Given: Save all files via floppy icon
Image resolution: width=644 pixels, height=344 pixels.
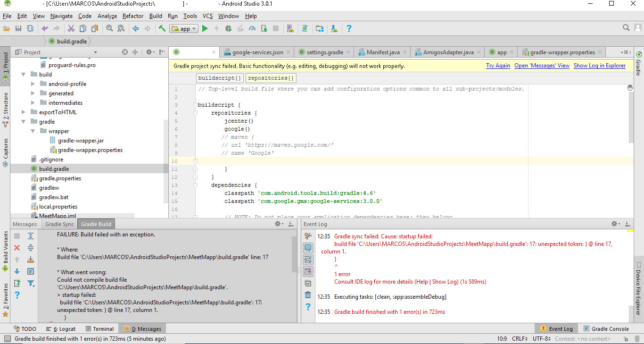Looking at the screenshot, I should point(18,29).
